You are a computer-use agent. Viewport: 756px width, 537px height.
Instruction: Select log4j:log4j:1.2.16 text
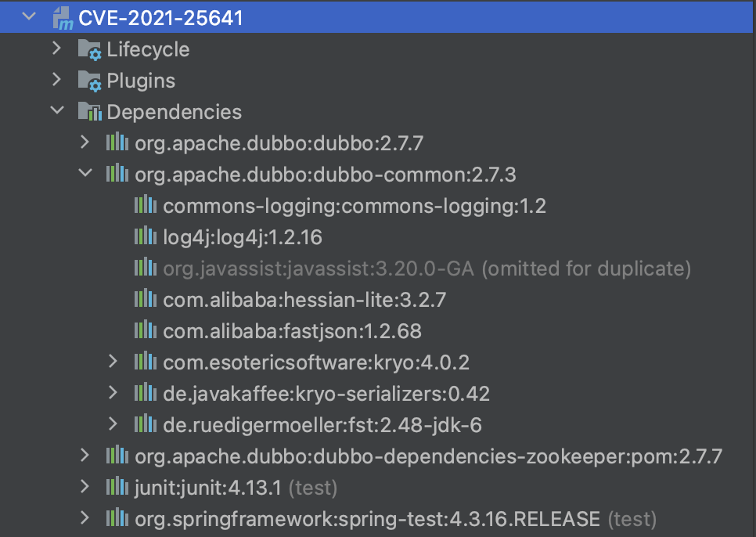243,238
